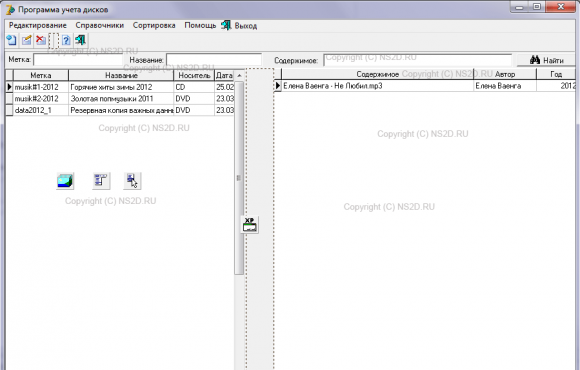This screenshot has height=370, width=580.
Task: Click the XP manifest component icon
Action: [250, 225]
